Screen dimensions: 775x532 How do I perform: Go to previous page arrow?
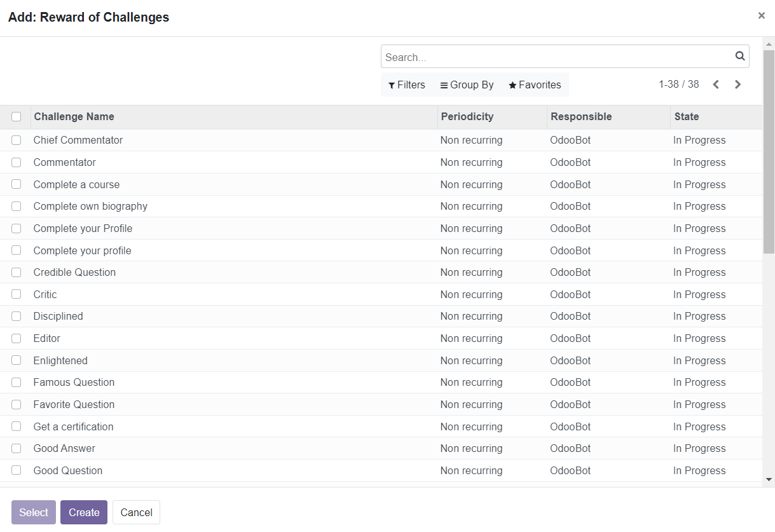pos(716,85)
